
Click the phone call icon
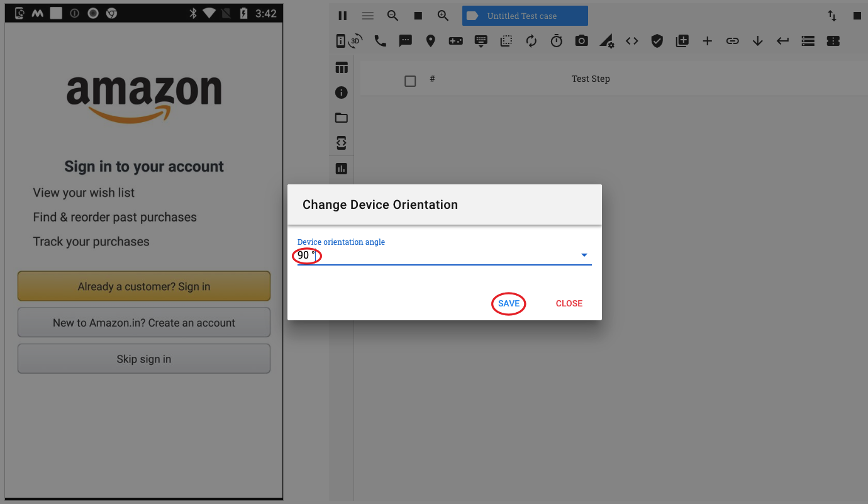[x=381, y=41]
